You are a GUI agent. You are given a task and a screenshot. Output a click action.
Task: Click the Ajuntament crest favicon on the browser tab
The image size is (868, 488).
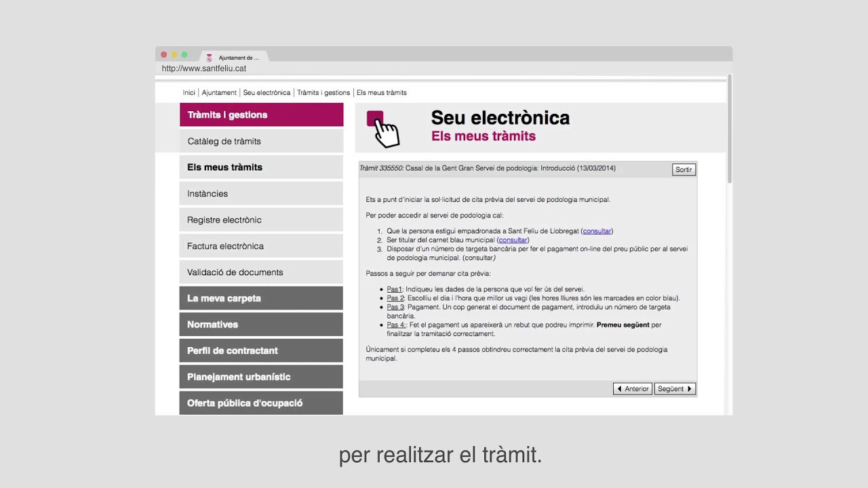(209, 58)
